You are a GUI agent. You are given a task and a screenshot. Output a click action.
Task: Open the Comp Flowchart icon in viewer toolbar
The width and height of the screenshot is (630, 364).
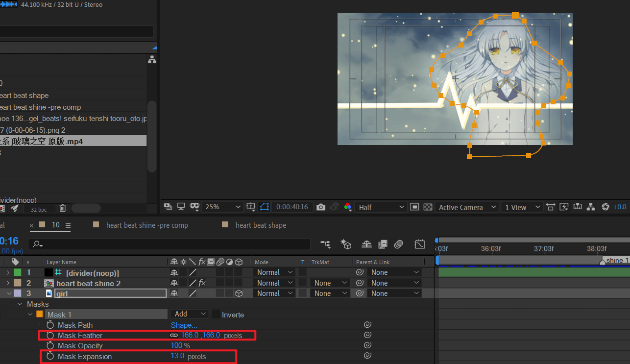pos(590,207)
